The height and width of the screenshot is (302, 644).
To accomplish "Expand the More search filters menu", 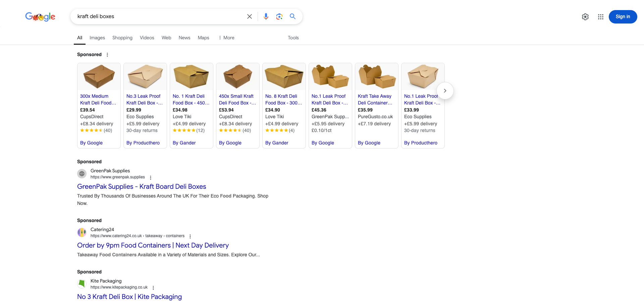I will point(226,38).
